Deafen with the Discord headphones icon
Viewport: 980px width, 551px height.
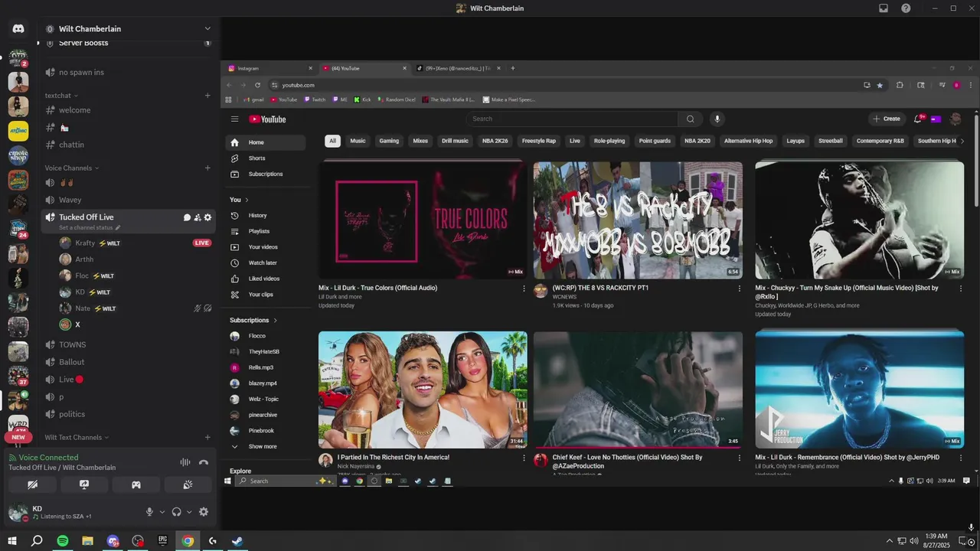(176, 512)
